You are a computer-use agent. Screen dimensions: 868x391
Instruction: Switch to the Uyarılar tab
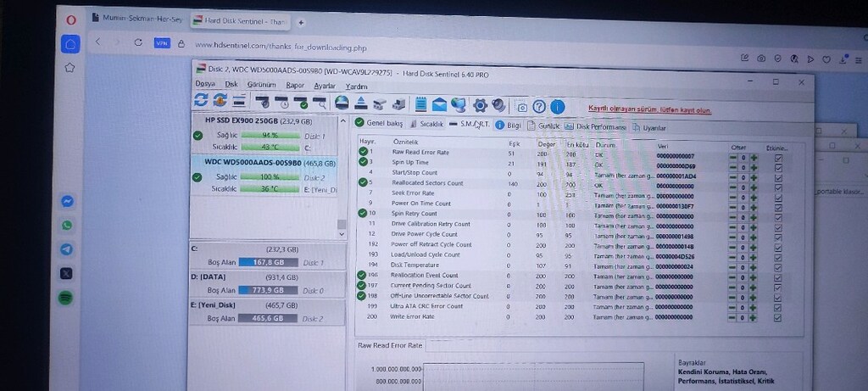pos(649,128)
